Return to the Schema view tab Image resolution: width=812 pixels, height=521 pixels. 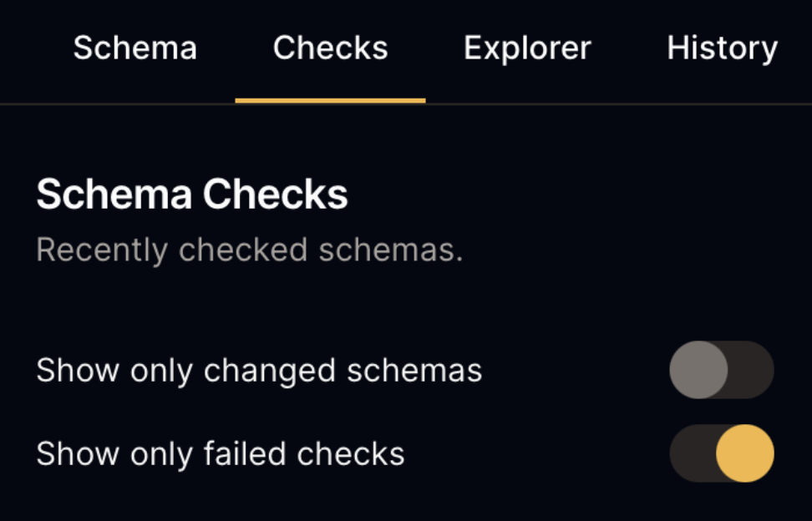134,48
